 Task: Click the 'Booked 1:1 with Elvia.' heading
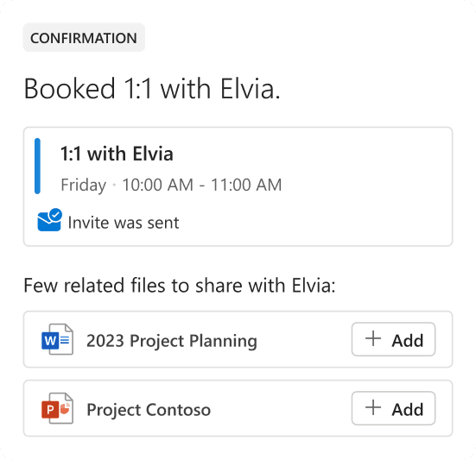[152, 89]
